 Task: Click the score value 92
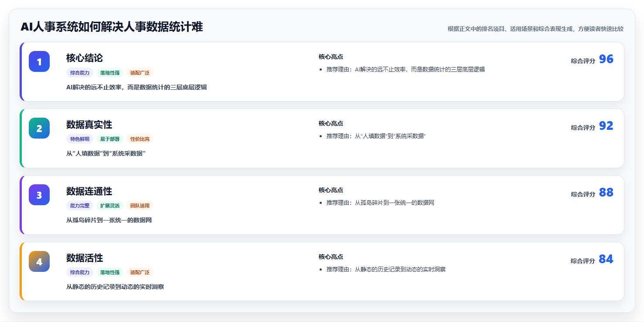click(606, 126)
